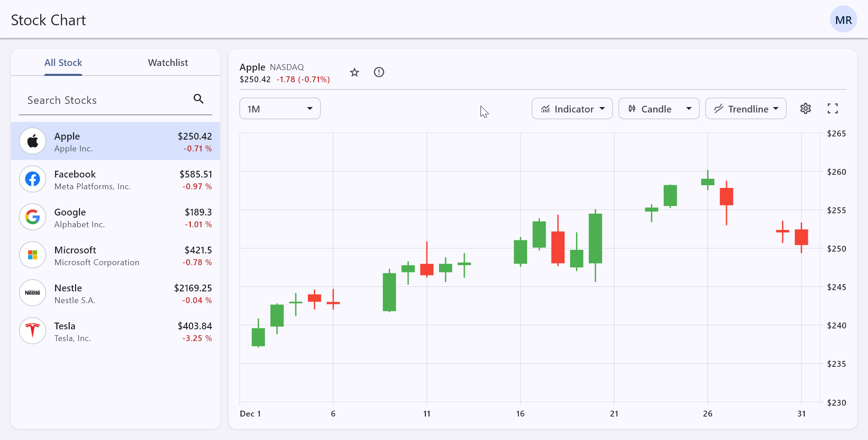This screenshot has height=440, width=868.
Task: Click the Google logo icon
Action: click(x=32, y=217)
